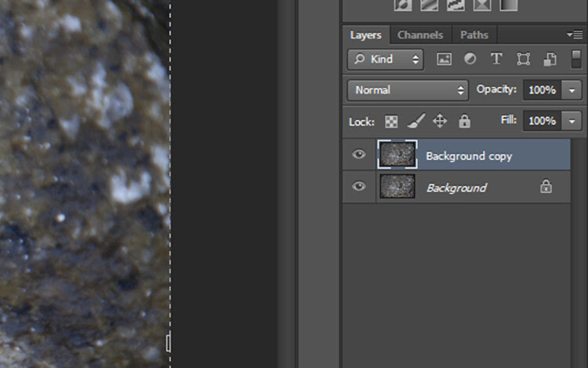Open the Normal blend mode dropdown
This screenshot has width=588, height=368.
click(408, 90)
